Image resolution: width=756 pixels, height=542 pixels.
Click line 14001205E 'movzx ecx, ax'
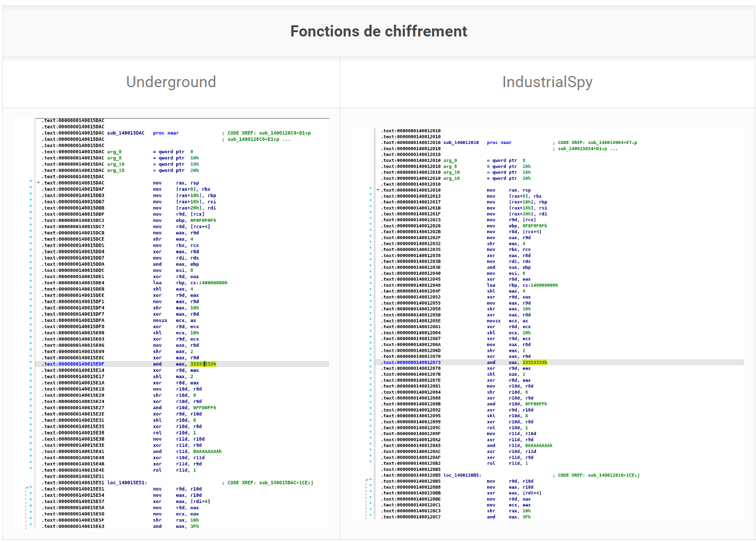455,321
